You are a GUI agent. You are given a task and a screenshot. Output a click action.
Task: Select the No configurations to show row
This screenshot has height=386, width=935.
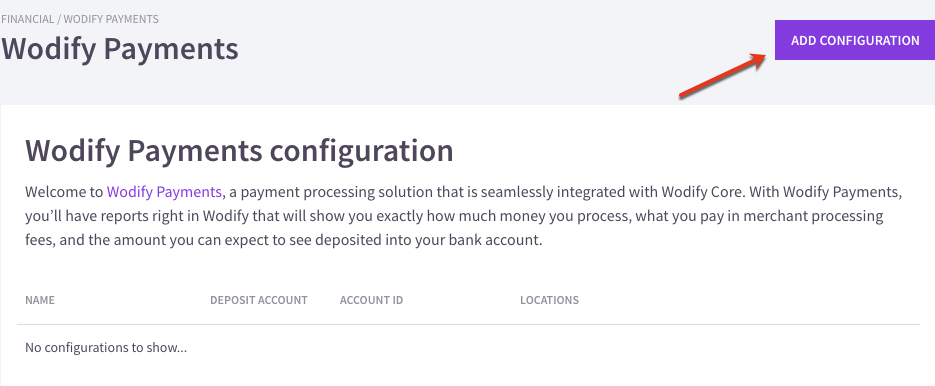[x=468, y=347]
